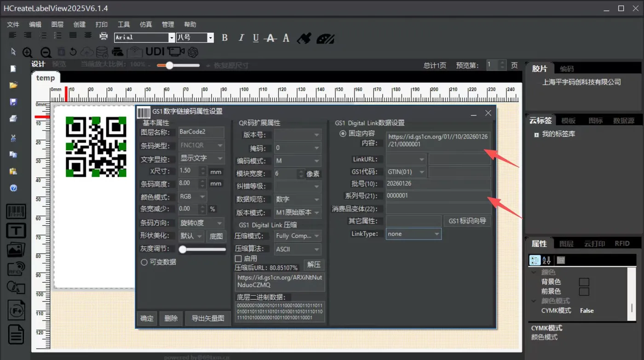Click the 删除 button
The image size is (644, 360).
[x=171, y=318]
